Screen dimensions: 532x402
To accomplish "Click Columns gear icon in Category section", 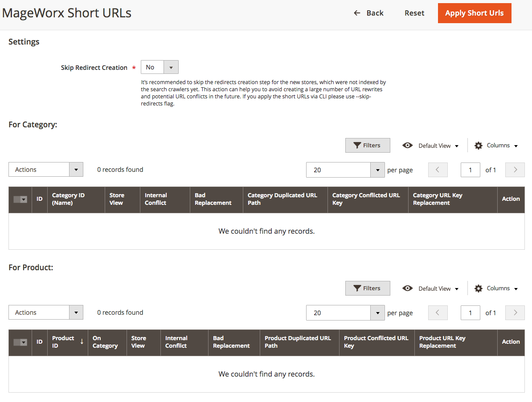I will (479, 146).
